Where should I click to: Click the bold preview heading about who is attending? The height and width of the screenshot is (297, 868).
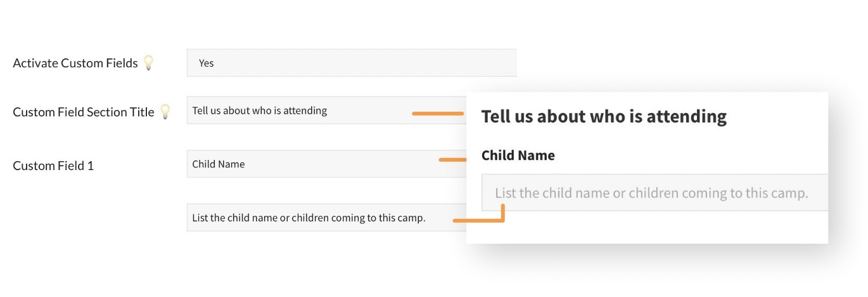pos(604,116)
